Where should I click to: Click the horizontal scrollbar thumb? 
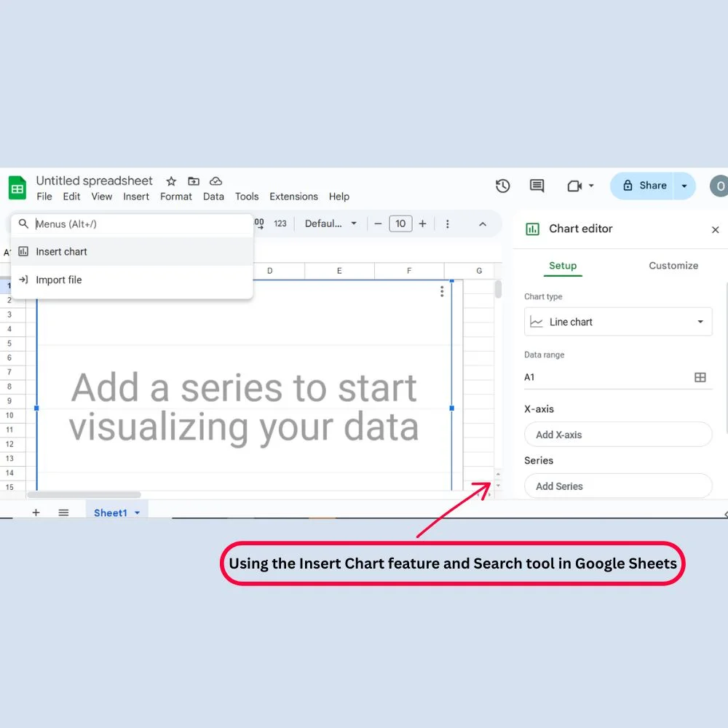(x=84, y=495)
